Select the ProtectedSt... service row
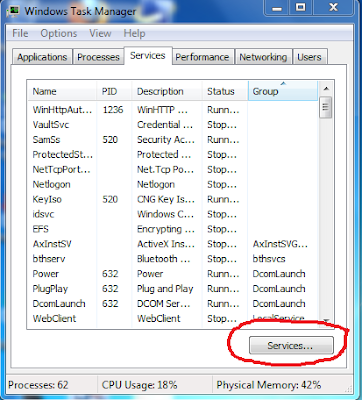The image size is (362, 400). click(173, 154)
